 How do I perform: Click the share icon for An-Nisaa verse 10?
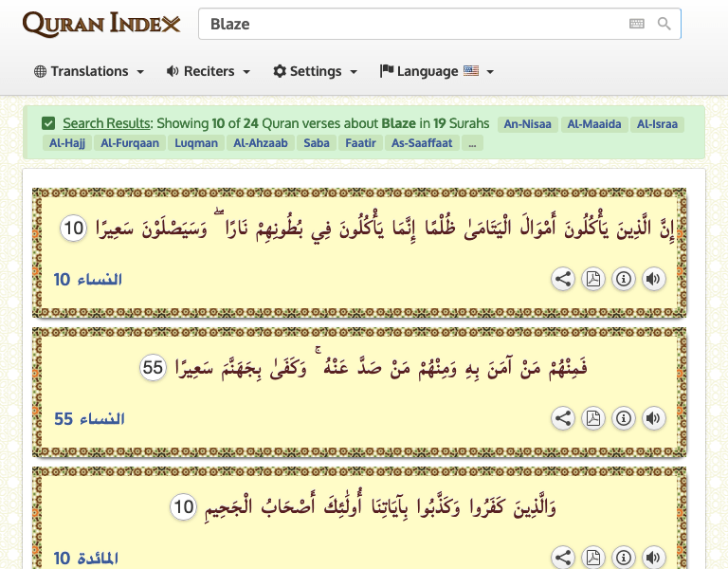pos(563,280)
